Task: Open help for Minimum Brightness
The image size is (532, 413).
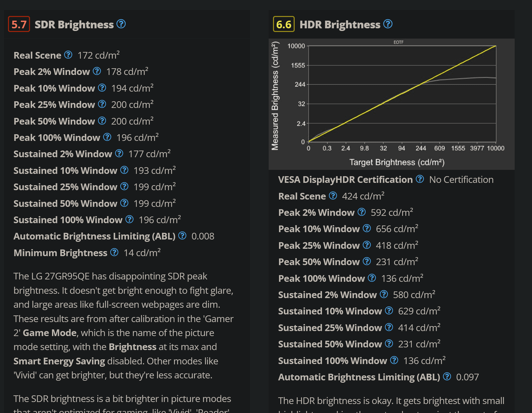Action: point(114,252)
